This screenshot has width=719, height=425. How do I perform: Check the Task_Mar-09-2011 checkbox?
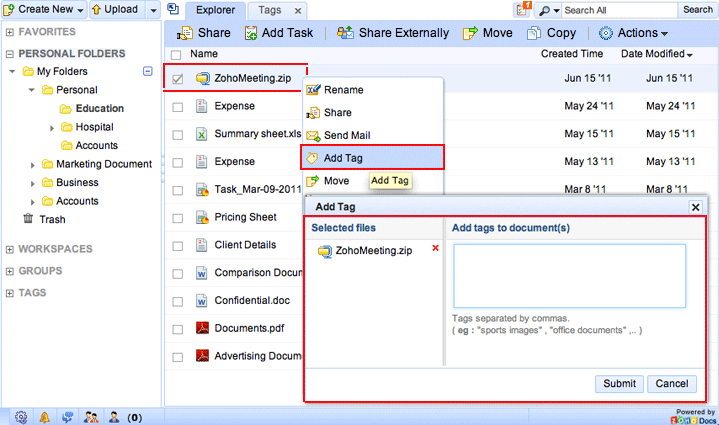(177, 190)
